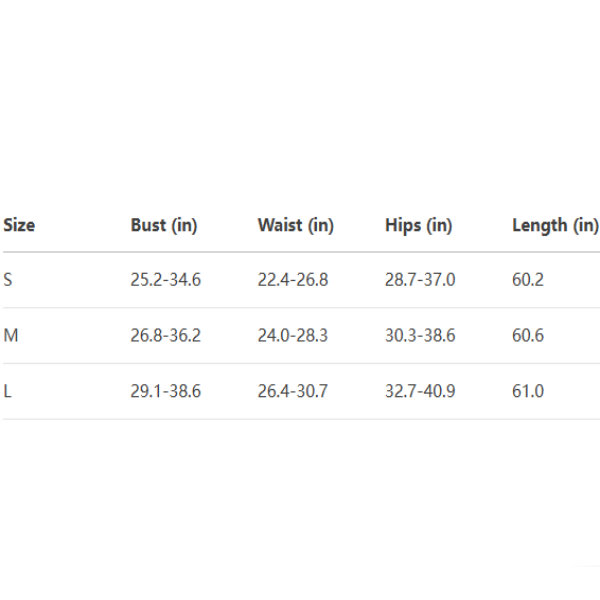The image size is (600, 600).
Task: Select the M size row label
Action: coord(11,336)
